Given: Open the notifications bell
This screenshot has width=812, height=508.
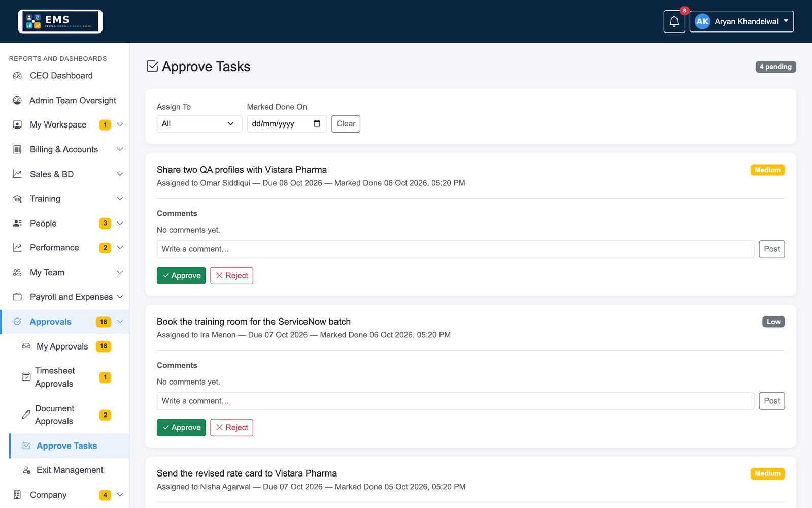Looking at the screenshot, I should [674, 21].
